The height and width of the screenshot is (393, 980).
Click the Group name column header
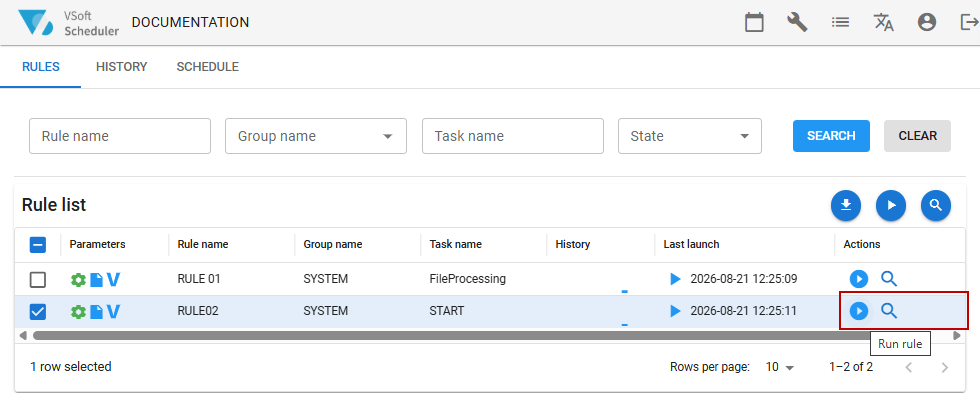click(x=332, y=244)
